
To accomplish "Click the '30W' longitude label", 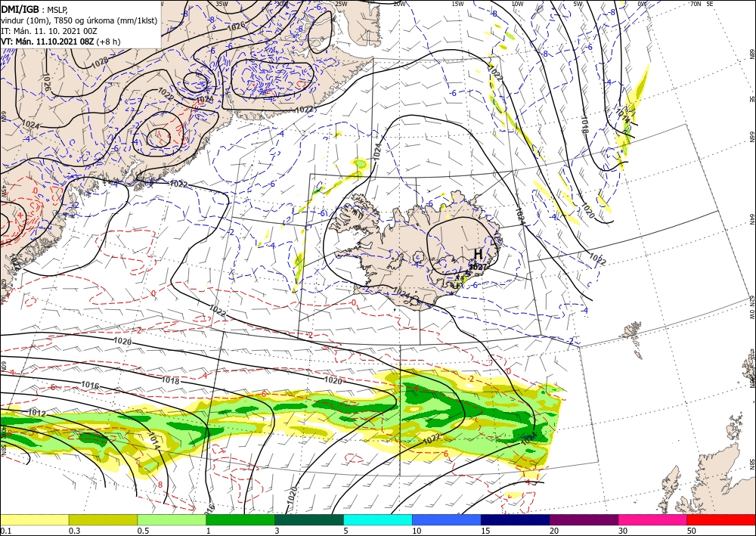I will click(282, 4).
